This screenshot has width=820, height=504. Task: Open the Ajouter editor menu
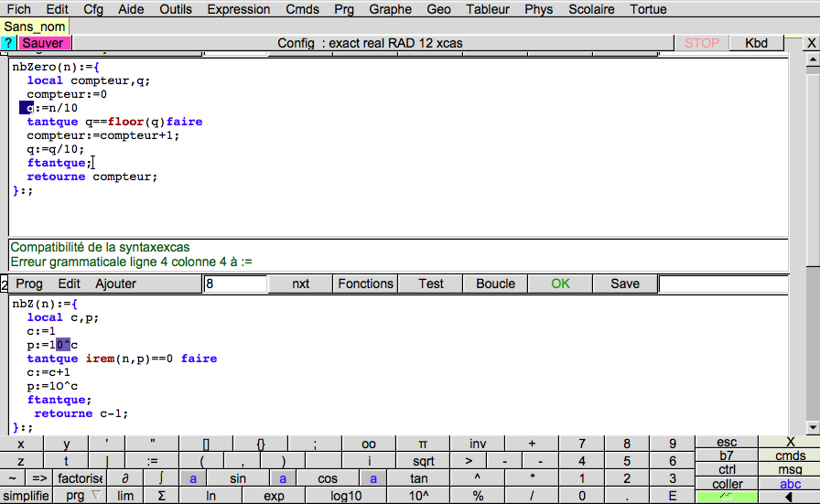pos(115,284)
